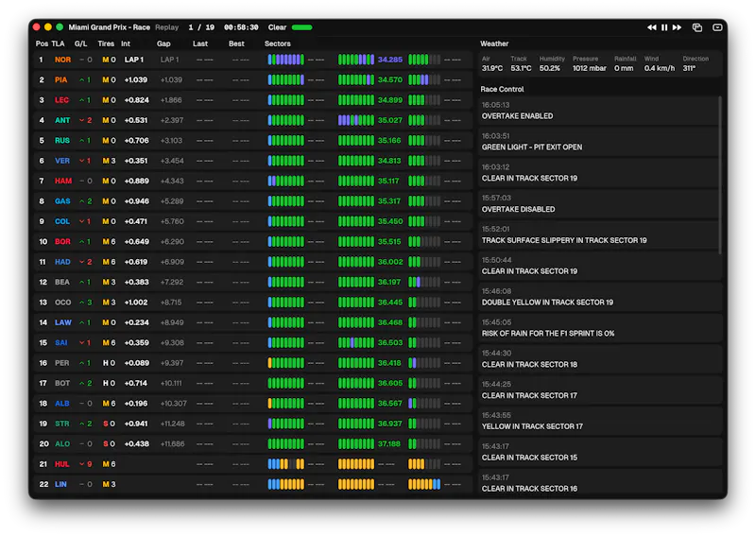Select driver NOR in first position
Viewport: 756px width, 537px height.
point(252,60)
